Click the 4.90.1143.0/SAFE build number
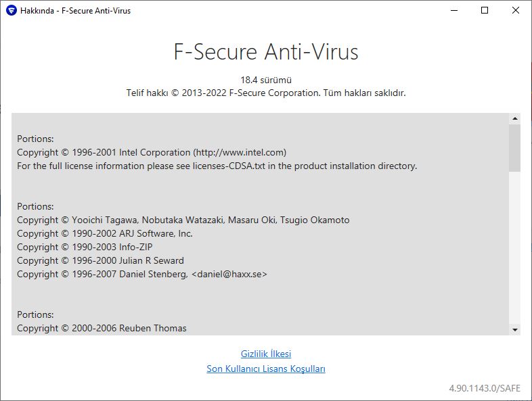This screenshot has height=401, width=532. pos(485,388)
